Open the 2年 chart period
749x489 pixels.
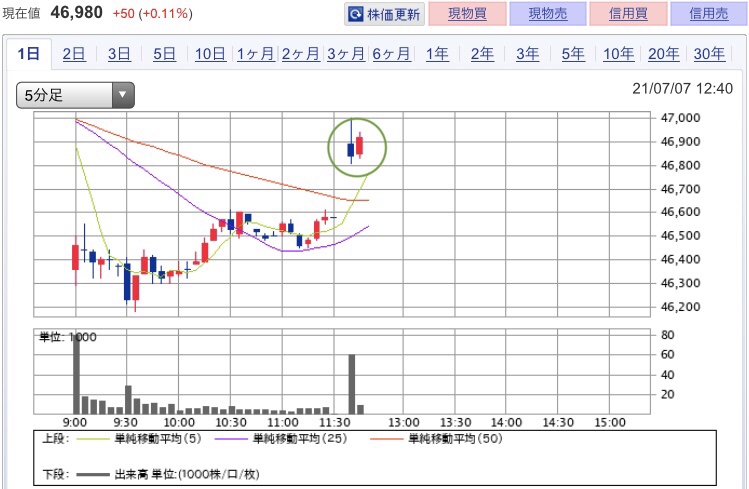click(x=482, y=54)
